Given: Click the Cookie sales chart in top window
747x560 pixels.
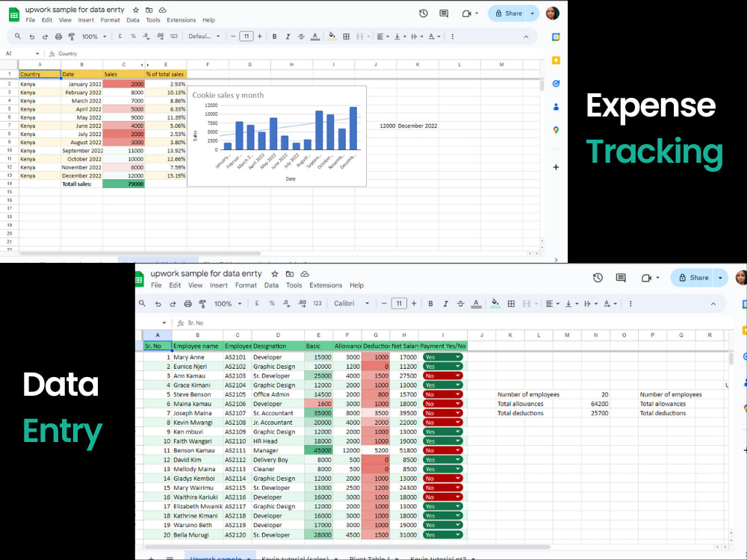Looking at the screenshot, I should (277, 136).
